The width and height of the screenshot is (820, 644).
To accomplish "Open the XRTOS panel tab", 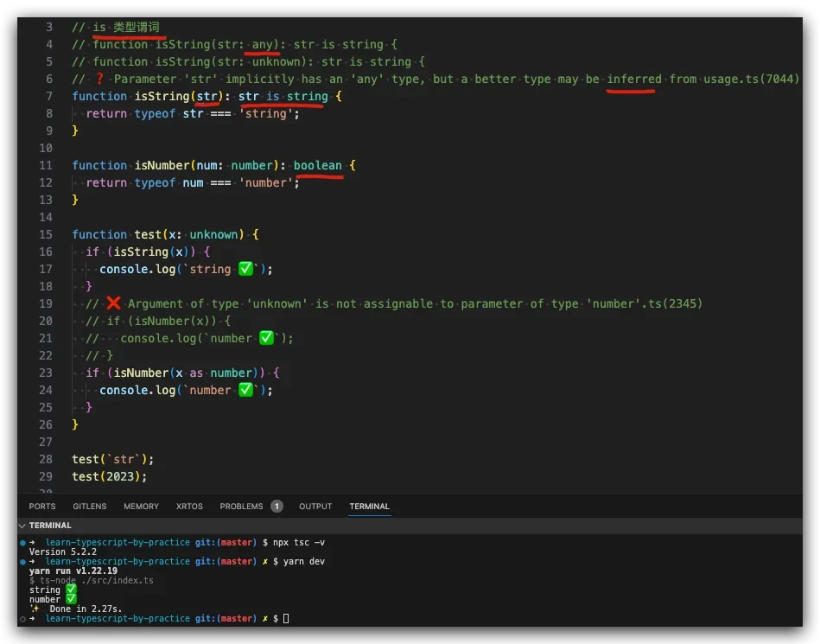I will click(x=189, y=507).
